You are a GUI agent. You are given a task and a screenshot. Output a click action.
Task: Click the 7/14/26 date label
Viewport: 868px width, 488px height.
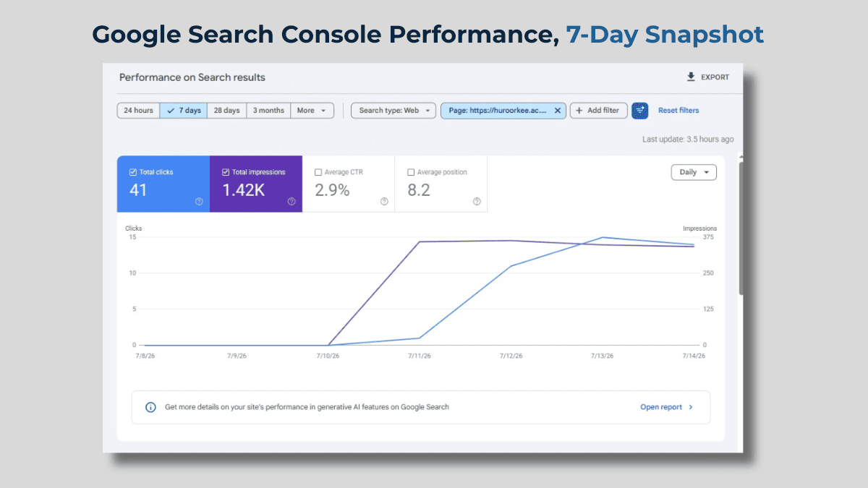point(693,356)
